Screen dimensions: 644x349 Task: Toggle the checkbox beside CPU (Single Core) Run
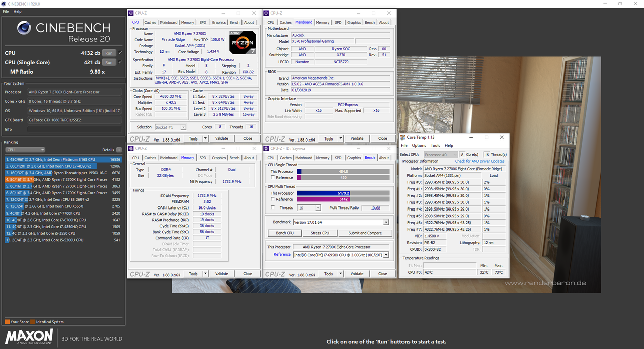click(x=120, y=62)
